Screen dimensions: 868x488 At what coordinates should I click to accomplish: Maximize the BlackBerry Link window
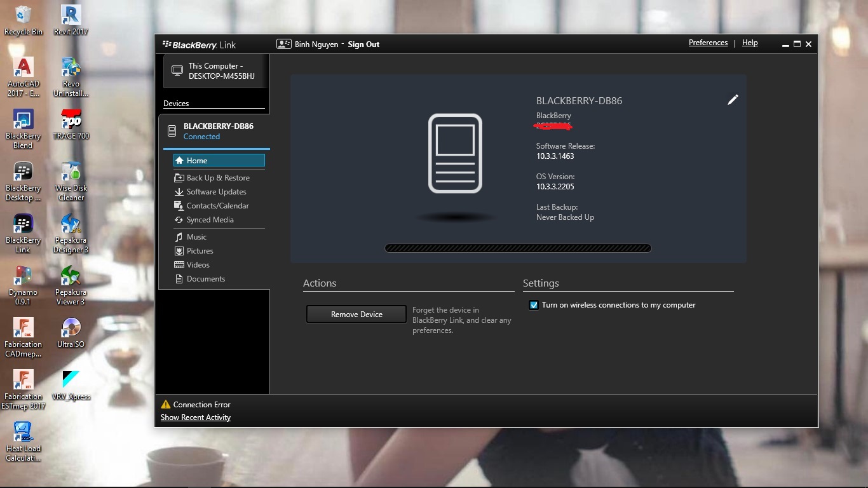pyautogui.click(x=797, y=44)
